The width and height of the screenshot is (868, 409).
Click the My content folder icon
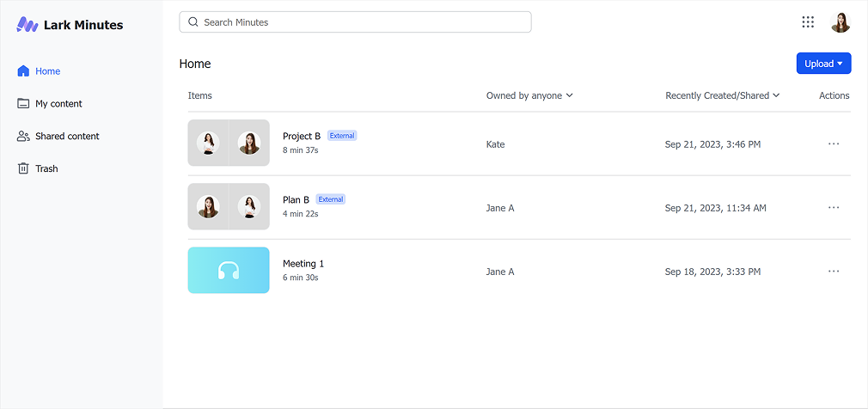point(23,104)
